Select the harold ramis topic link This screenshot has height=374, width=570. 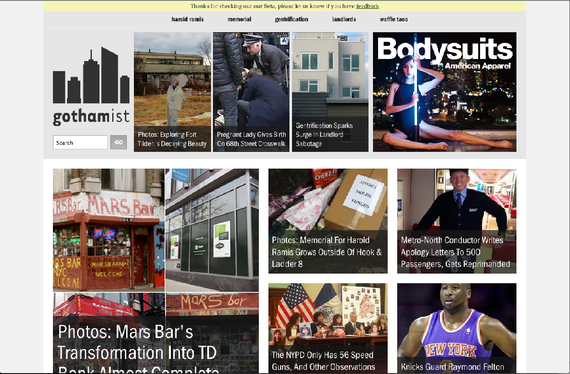tap(188, 19)
